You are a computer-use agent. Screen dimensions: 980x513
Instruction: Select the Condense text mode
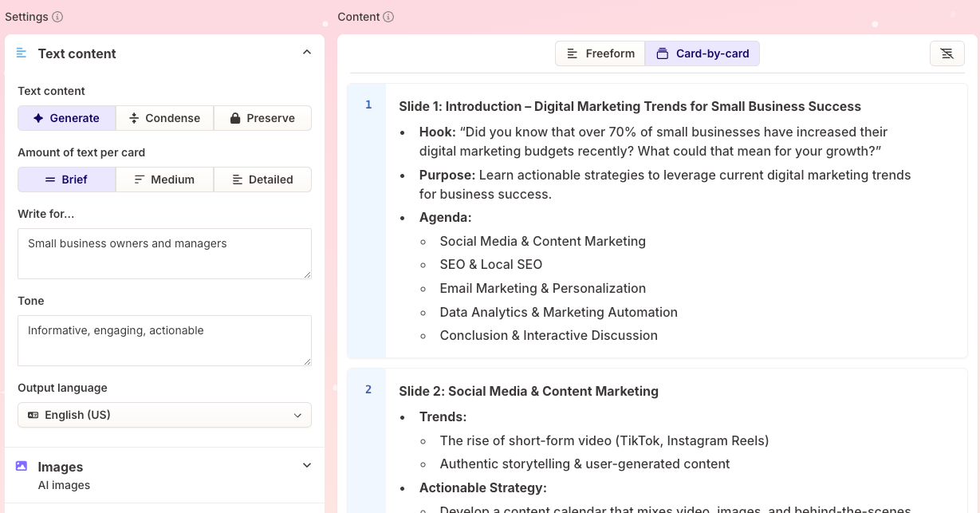coord(165,118)
